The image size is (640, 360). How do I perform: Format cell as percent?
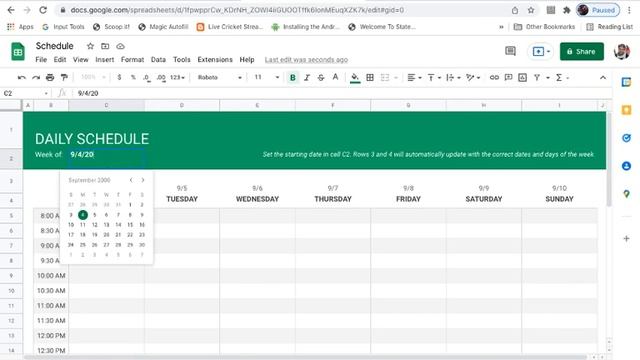tap(133, 77)
